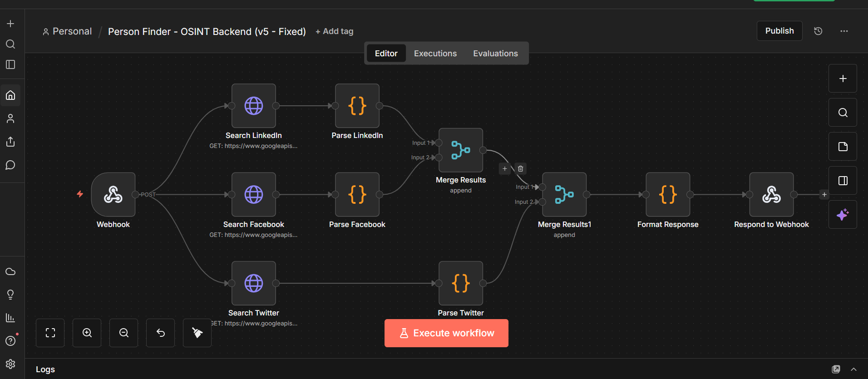Select the Parse LinkedIn code node
The image size is (868, 379).
point(357,106)
